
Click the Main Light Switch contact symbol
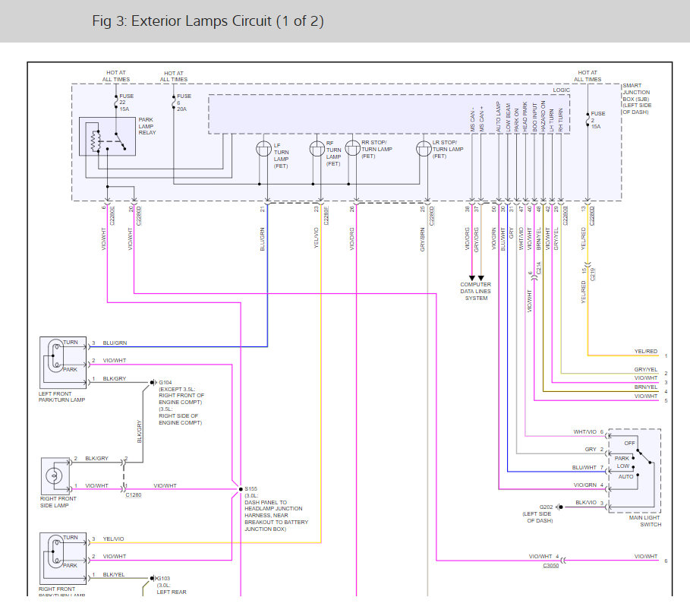click(634, 470)
